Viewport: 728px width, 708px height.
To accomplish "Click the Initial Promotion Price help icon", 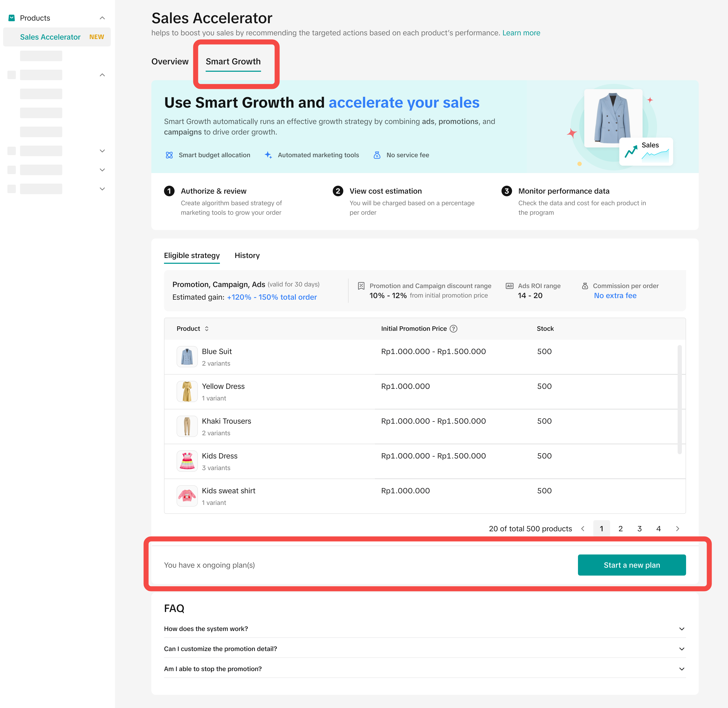I will point(453,329).
